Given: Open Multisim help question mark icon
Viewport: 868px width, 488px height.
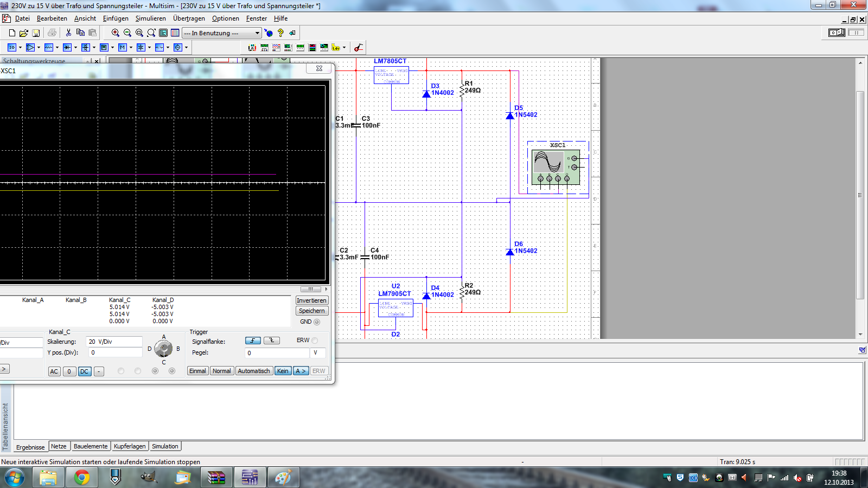Looking at the screenshot, I should (x=280, y=33).
